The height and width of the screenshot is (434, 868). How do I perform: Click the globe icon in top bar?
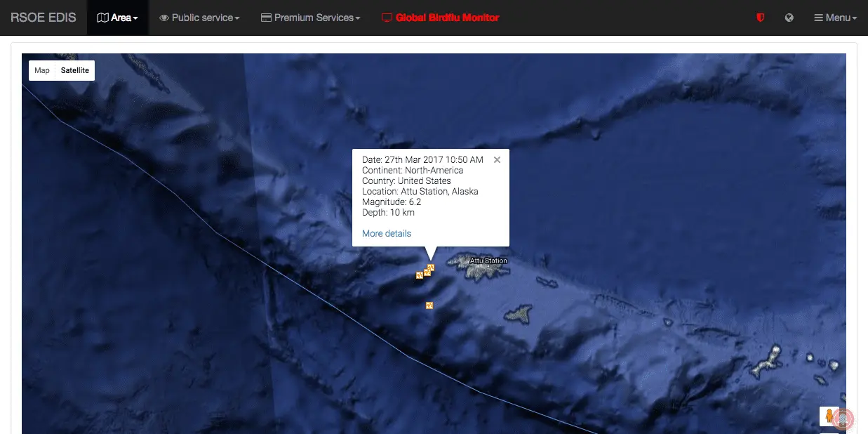(x=789, y=18)
